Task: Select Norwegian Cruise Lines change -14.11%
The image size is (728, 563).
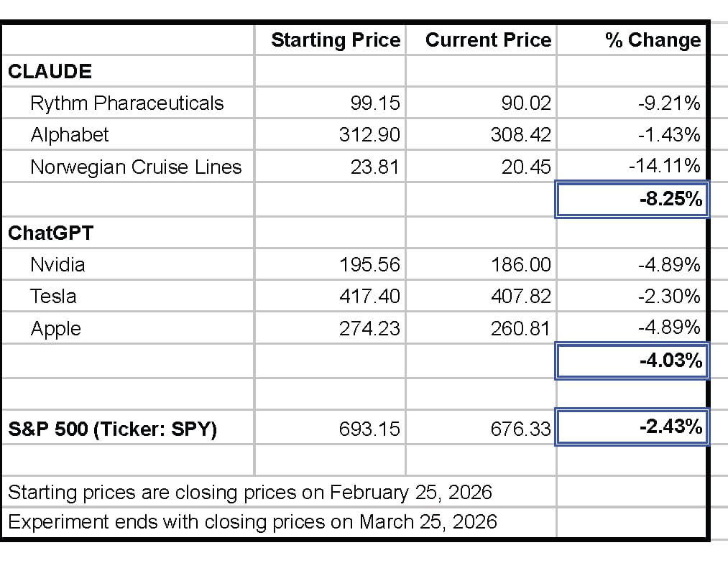Action: (664, 167)
